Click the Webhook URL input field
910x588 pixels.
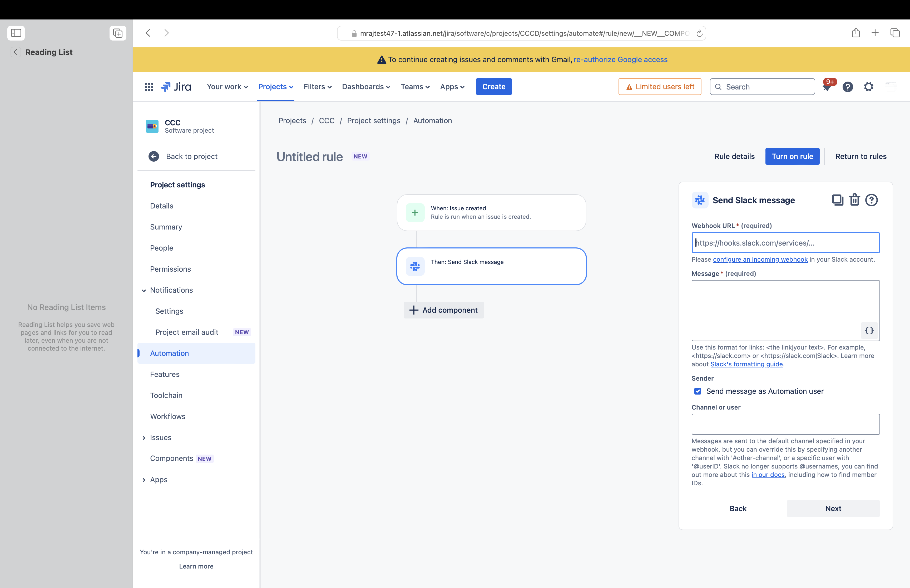pos(785,243)
